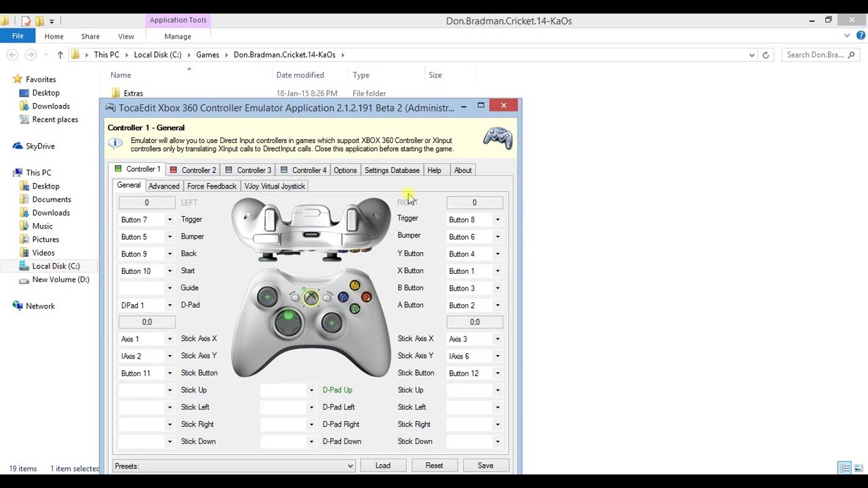Open D-Pad DPad 1 dropdown
This screenshot has height=488, width=868.
point(169,305)
